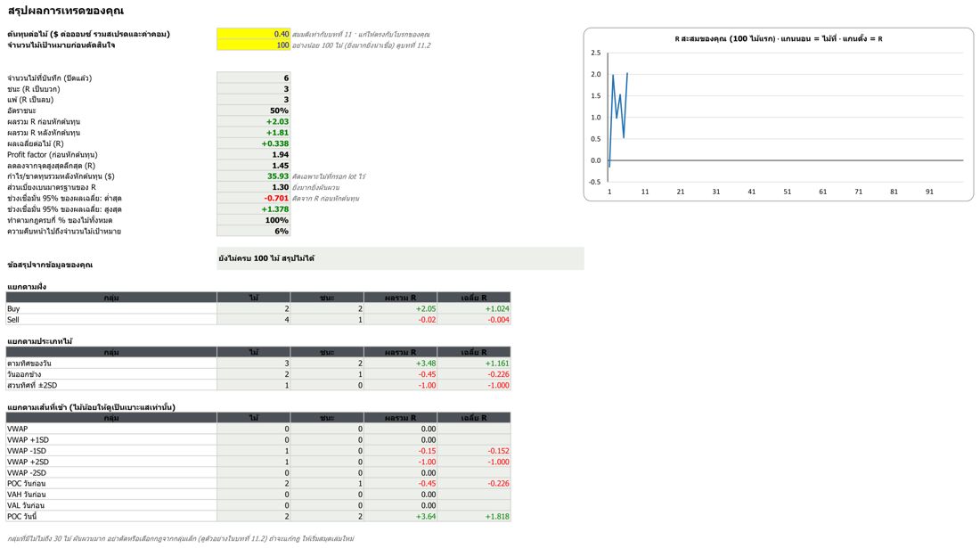Select the progress toward target value 6%
980x548 pixels.
tap(253, 231)
